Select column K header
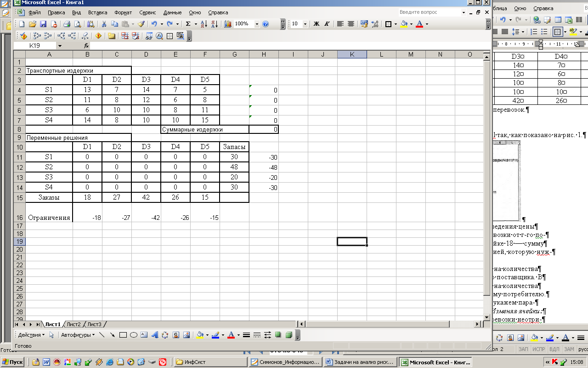This screenshot has height=368, width=588. pos(352,54)
